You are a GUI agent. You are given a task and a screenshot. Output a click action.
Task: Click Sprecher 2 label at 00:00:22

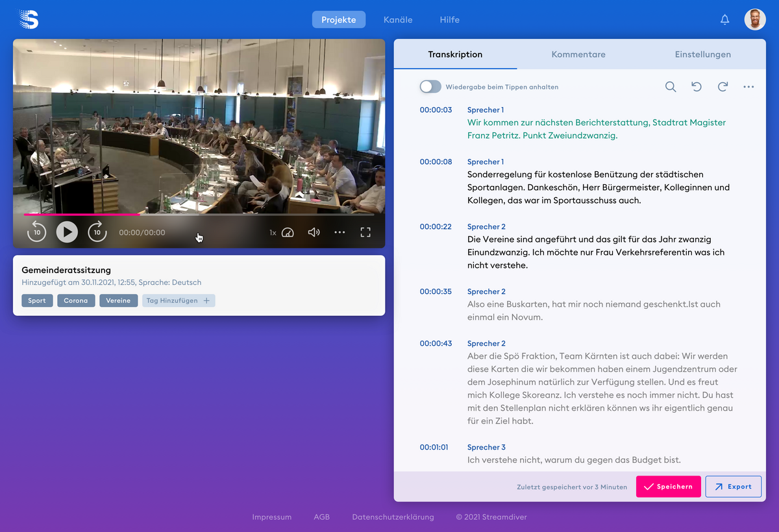click(x=486, y=226)
